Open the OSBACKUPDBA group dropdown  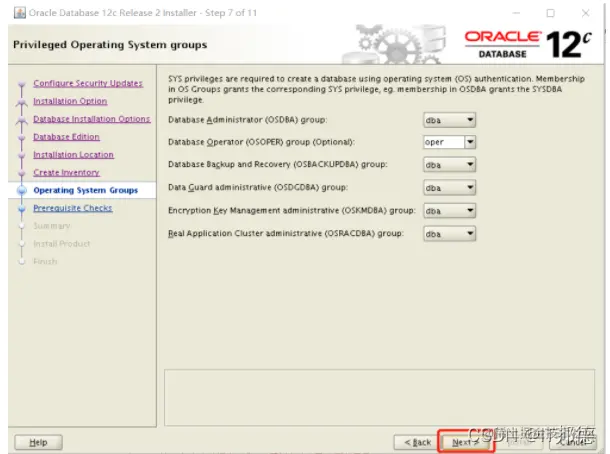coord(449,165)
